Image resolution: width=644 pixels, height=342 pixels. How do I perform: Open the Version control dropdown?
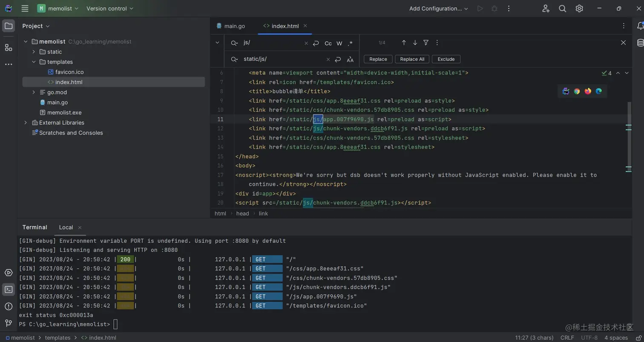pyautogui.click(x=109, y=9)
